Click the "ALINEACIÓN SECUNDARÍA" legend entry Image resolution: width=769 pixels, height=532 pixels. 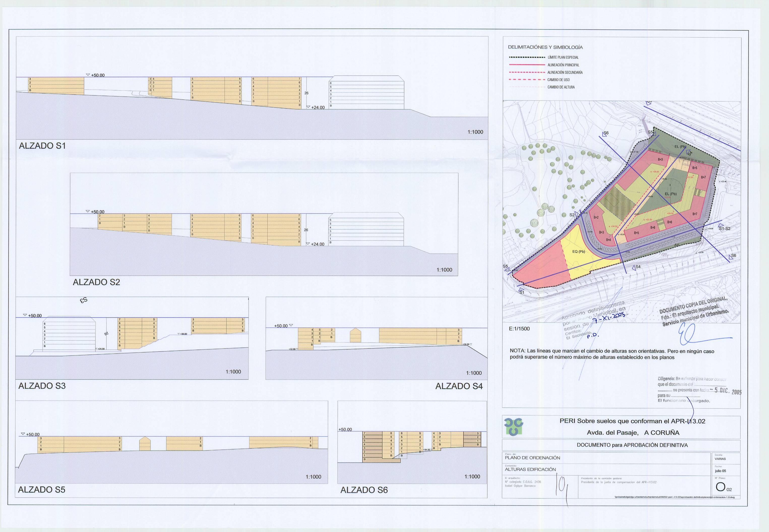tap(565, 72)
